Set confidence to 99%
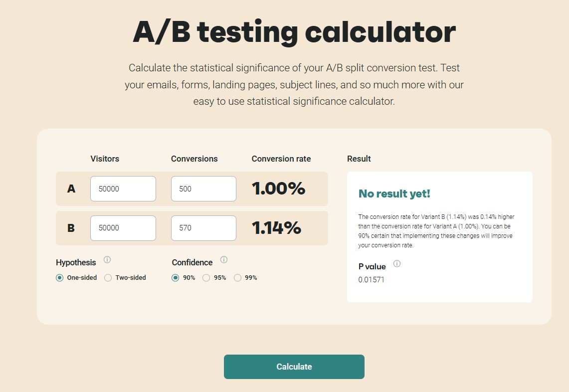Image resolution: width=569 pixels, height=392 pixels. (238, 278)
